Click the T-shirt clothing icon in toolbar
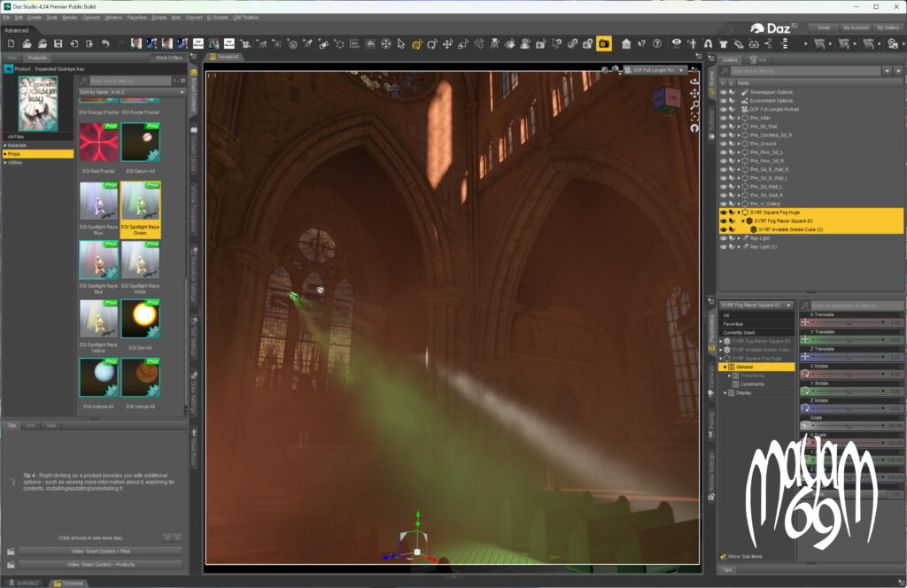This screenshot has width=907, height=588. pyautogui.click(x=723, y=44)
